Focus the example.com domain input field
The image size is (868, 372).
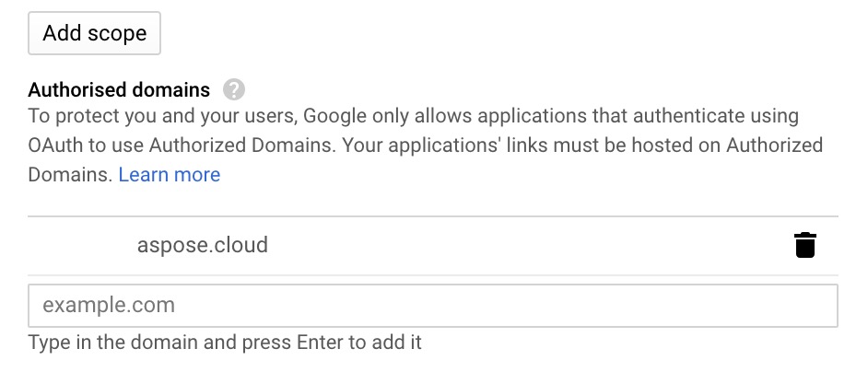(x=433, y=306)
